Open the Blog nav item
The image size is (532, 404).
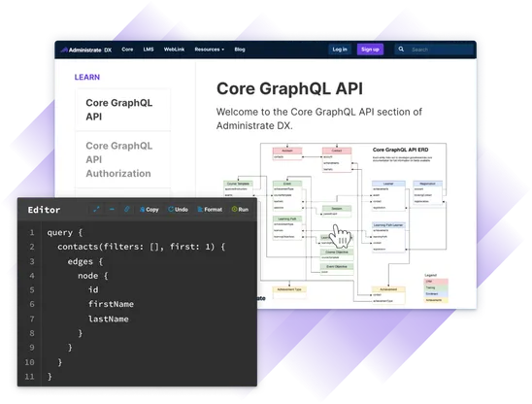240,50
